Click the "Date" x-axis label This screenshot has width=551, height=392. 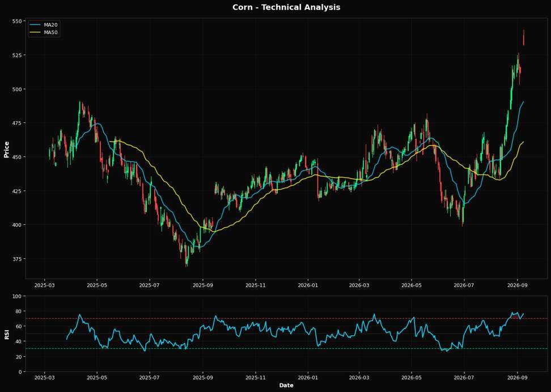(x=286, y=385)
